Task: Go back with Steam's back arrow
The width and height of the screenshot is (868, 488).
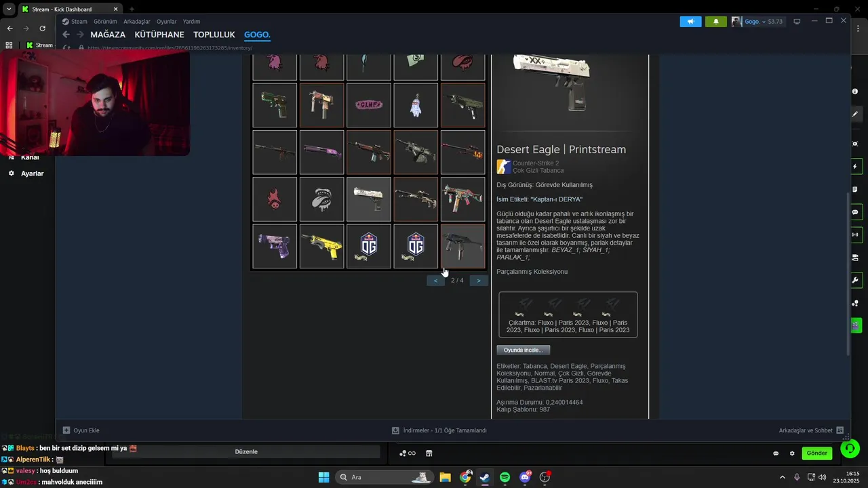Action: point(66,35)
